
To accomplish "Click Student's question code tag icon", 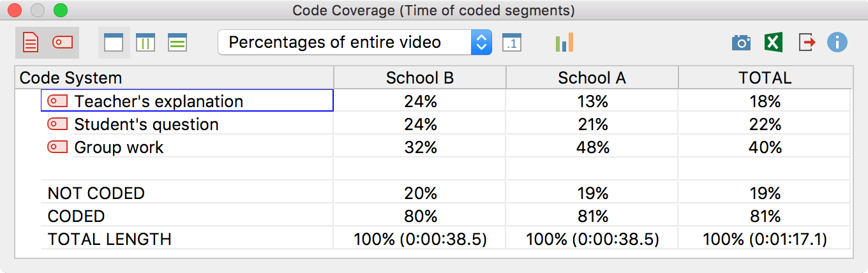I will pyautogui.click(x=57, y=124).
